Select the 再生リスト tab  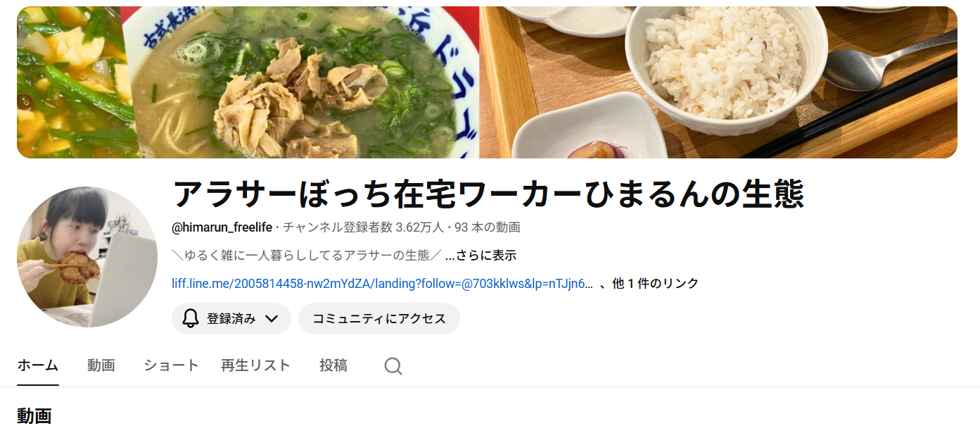pyautogui.click(x=255, y=365)
